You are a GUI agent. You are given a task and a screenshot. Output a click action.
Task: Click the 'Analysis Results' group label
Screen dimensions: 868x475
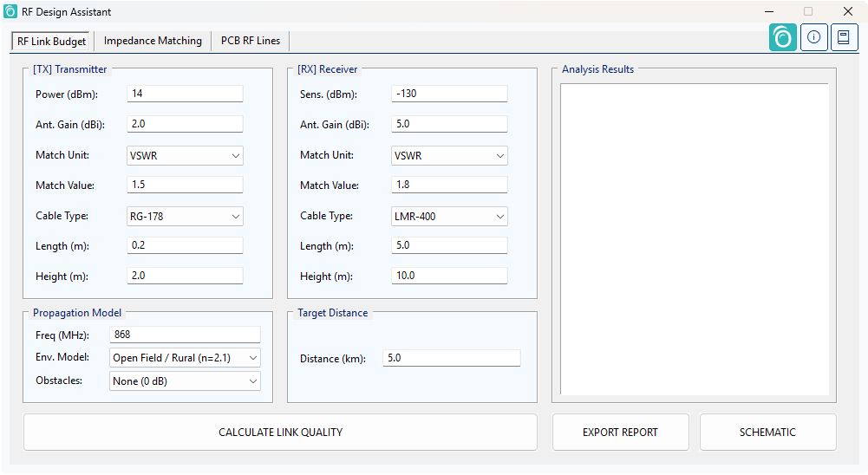point(597,69)
